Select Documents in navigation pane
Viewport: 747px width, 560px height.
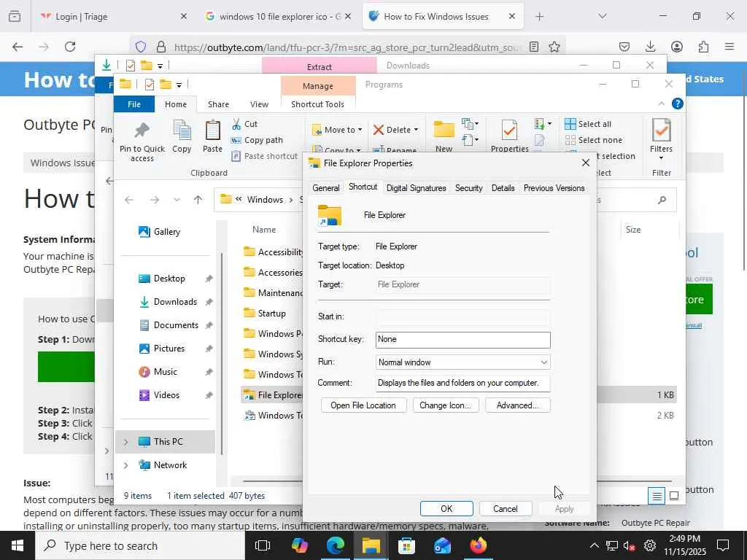coord(169,325)
